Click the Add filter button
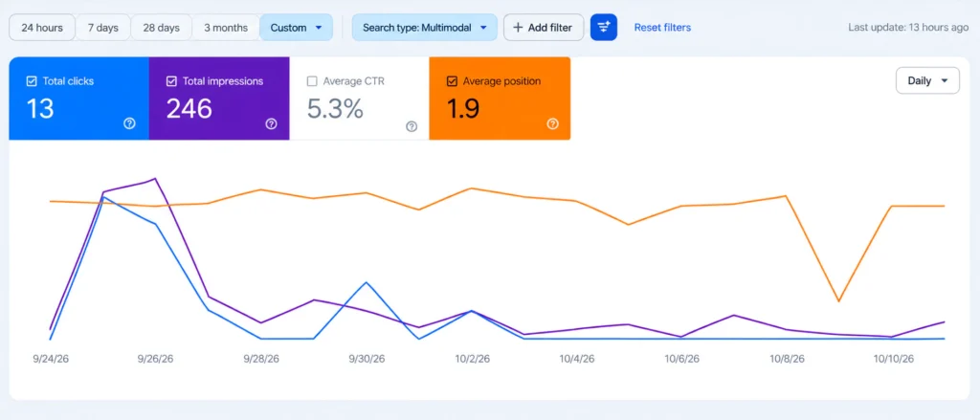The image size is (980, 420). click(x=544, y=28)
